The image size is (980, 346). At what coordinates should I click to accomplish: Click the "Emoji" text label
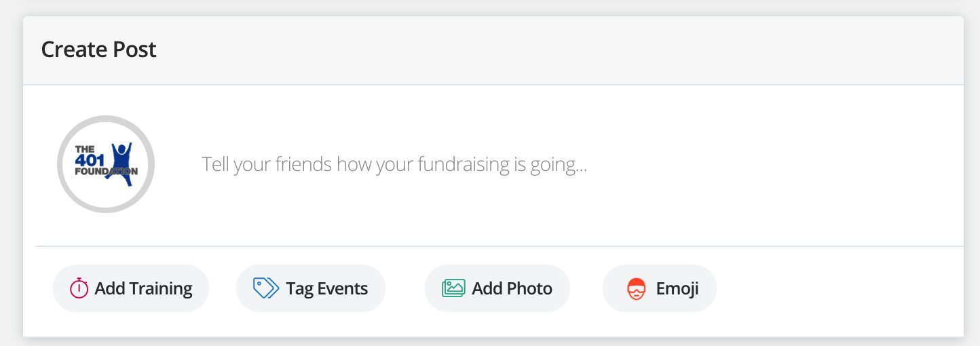click(677, 288)
